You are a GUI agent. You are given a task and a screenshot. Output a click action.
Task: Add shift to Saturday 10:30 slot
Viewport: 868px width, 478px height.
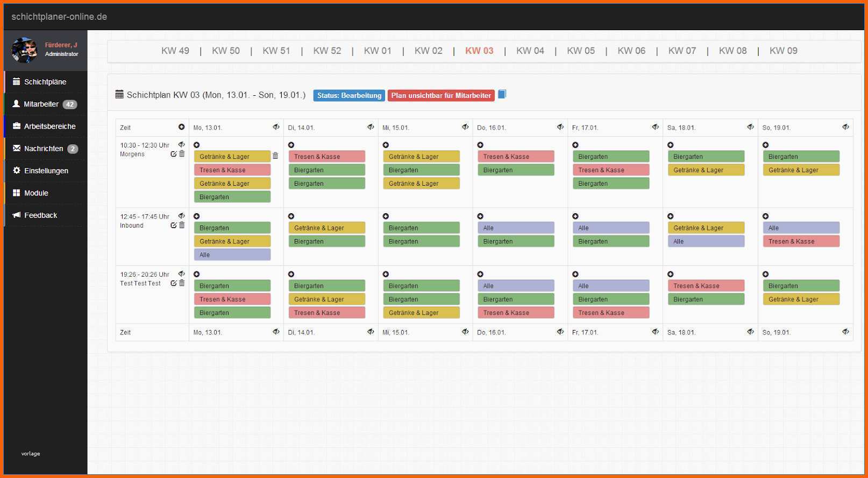pos(671,145)
